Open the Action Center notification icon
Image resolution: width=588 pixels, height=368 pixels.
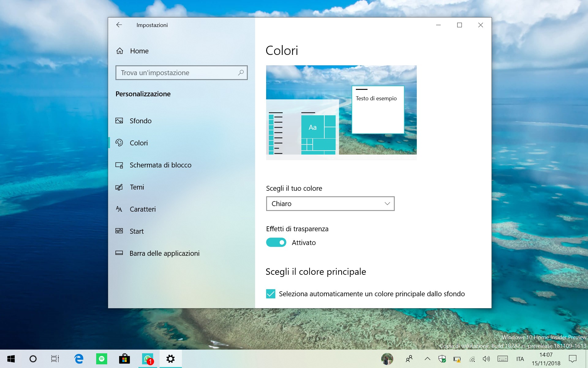[x=572, y=359]
